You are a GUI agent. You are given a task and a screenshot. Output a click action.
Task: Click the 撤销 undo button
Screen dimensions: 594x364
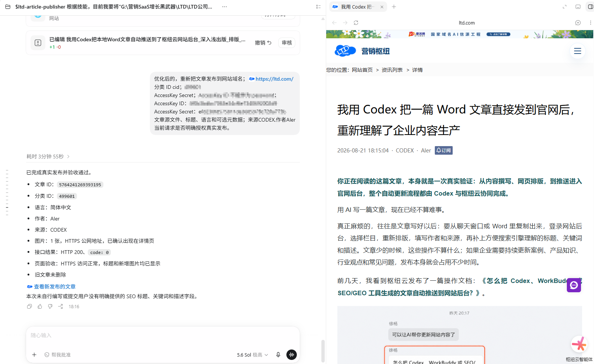pyautogui.click(x=263, y=43)
